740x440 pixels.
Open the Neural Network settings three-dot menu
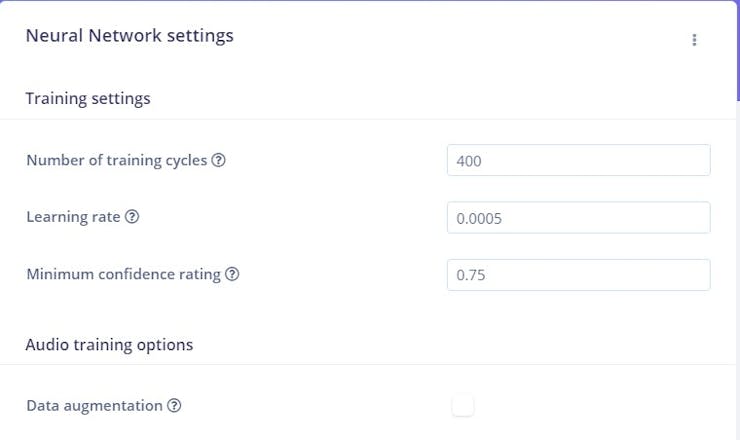click(694, 40)
